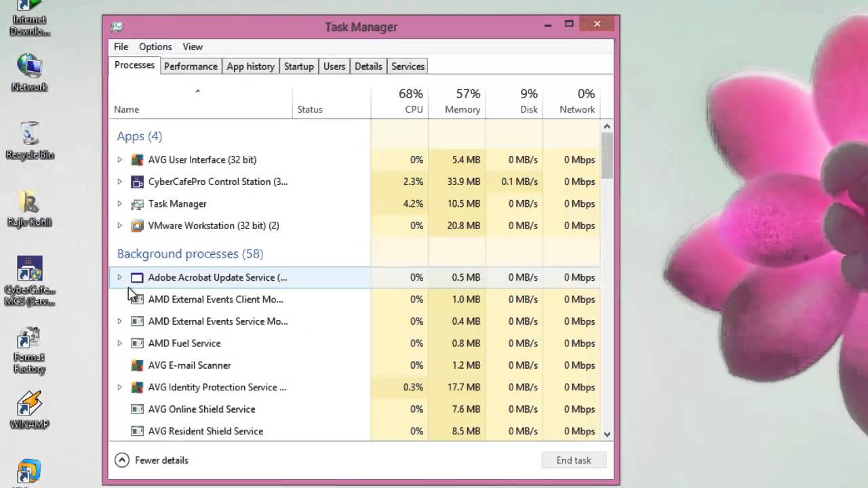Click the End task button
The image size is (868, 488).
tap(574, 460)
